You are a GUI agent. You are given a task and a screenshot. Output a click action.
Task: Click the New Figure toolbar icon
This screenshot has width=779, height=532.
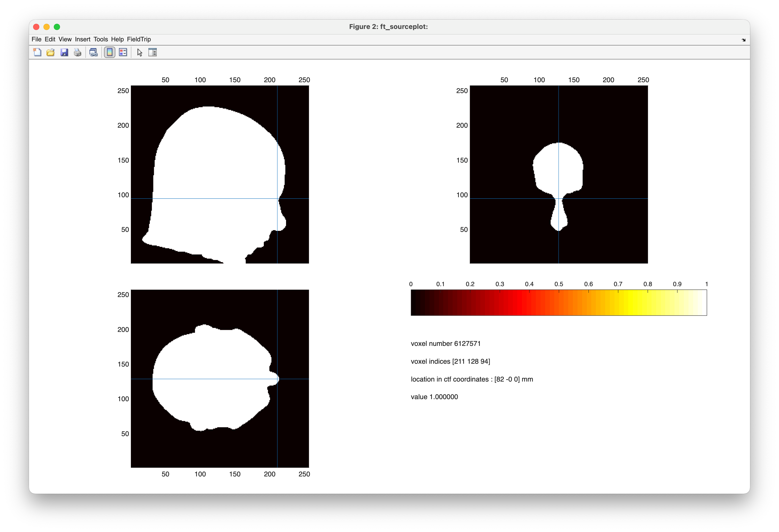tap(37, 52)
